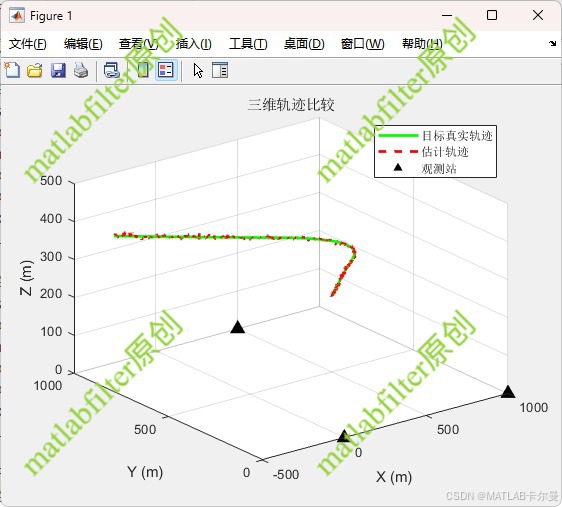Click the green line sample in legend
The image size is (562, 507).
tap(398, 135)
